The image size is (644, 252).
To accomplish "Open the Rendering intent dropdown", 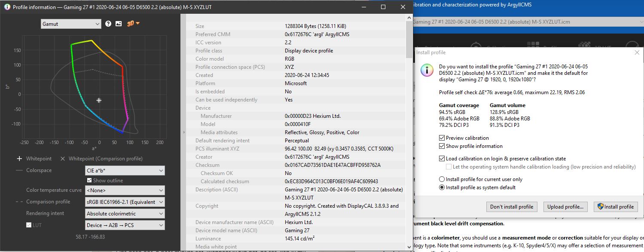I will pyautogui.click(x=125, y=213).
